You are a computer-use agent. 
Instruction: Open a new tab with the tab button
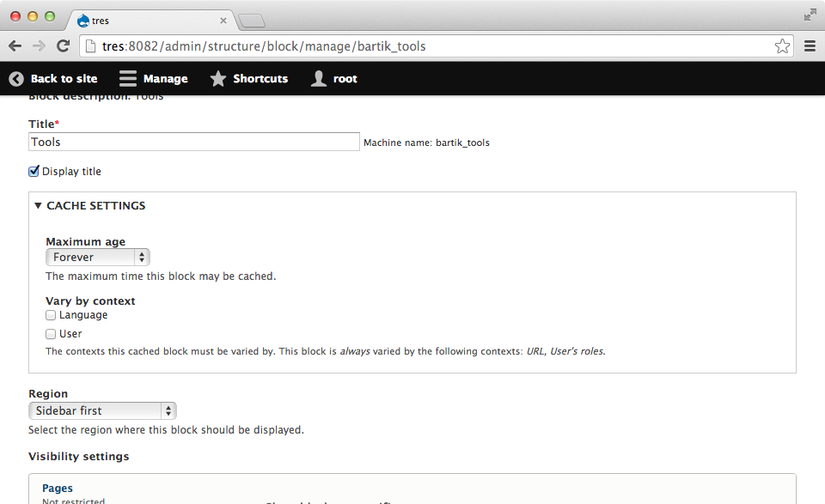[x=251, y=21]
